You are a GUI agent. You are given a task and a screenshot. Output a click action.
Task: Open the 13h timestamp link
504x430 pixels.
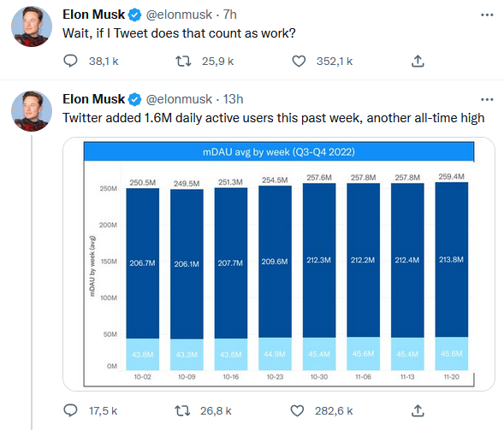233,99
